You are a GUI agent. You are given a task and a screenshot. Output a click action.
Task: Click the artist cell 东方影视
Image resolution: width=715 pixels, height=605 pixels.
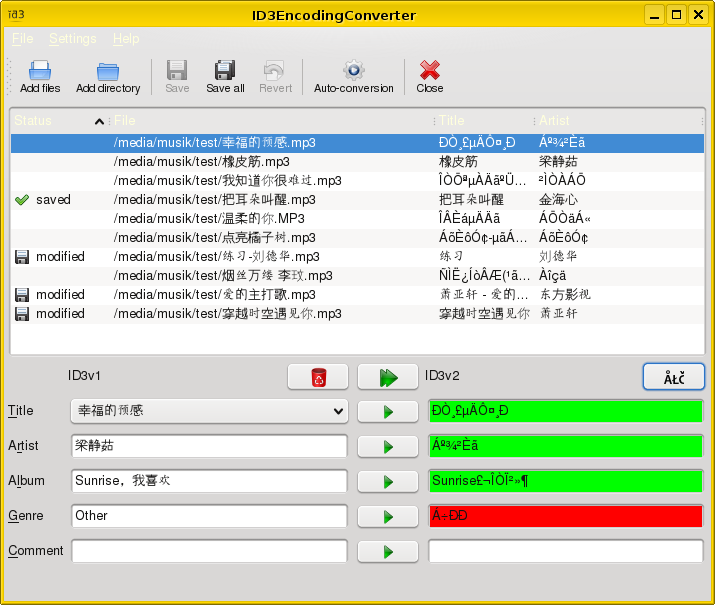(x=565, y=295)
